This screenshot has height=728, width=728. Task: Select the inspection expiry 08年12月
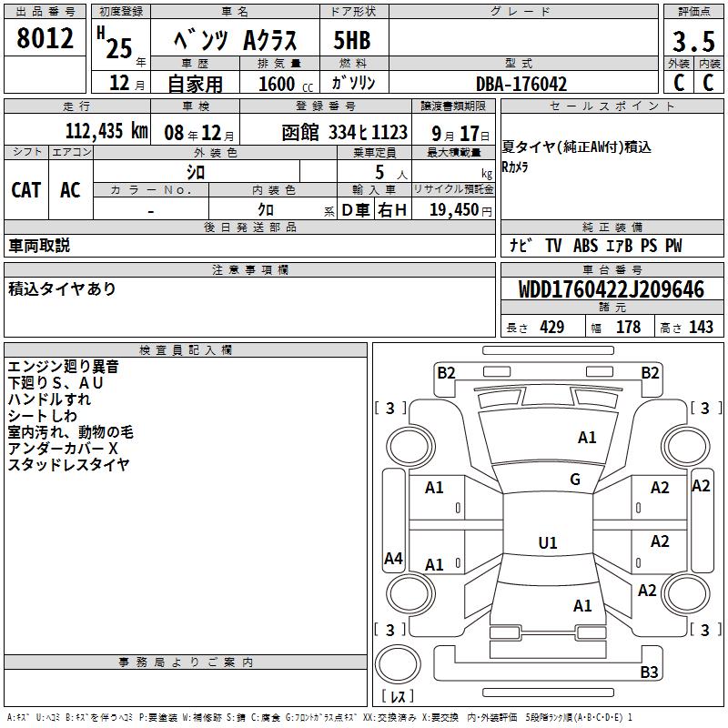click(x=199, y=133)
